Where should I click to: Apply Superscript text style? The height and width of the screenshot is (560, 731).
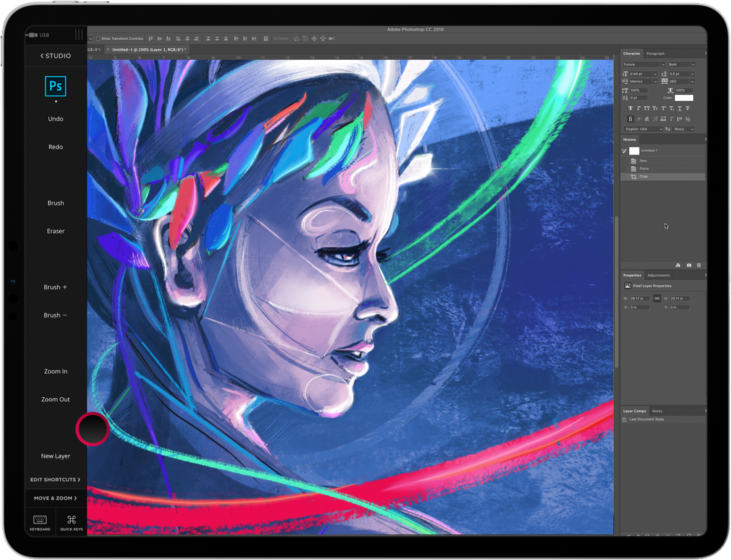(664, 108)
